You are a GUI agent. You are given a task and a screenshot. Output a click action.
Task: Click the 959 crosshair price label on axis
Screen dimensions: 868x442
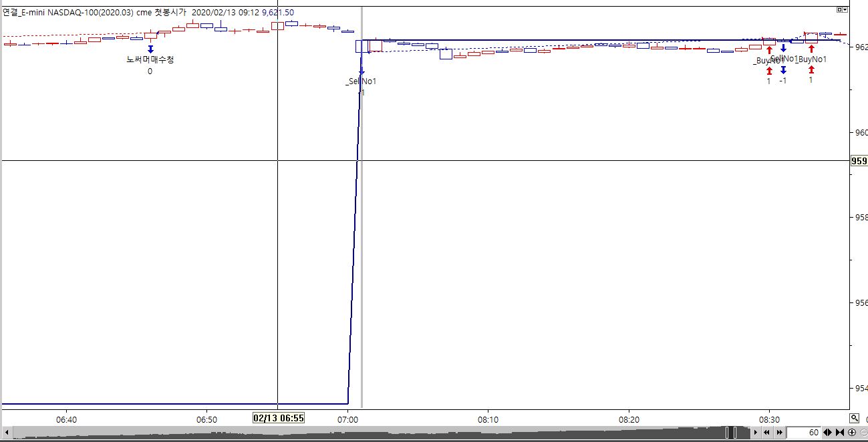[x=858, y=161]
